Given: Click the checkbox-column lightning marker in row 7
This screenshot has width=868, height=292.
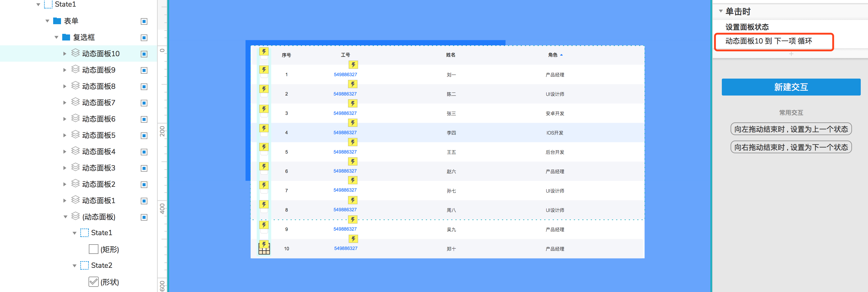Looking at the screenshot, I should point(264,185).
